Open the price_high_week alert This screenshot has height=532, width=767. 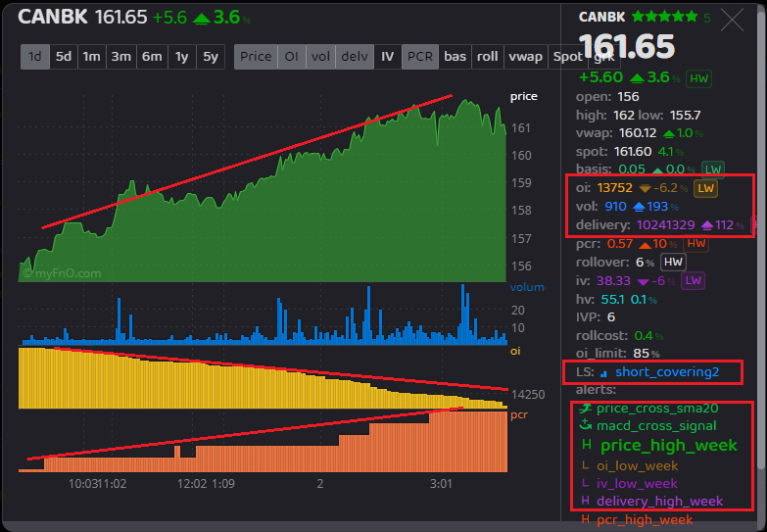pyautogui.click(x=669, y=445)
